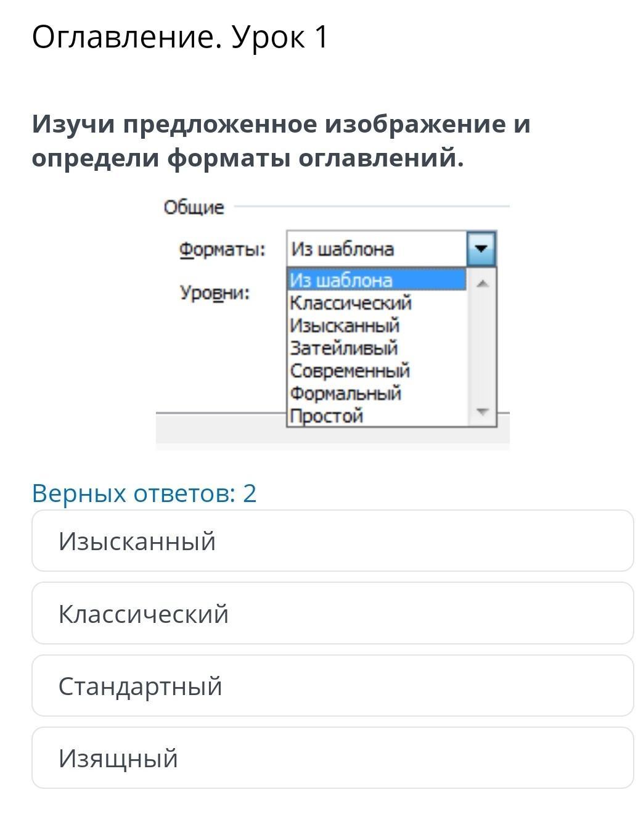Image resolution: width=638 pixels, height=840 pixels.
Task: Click the list scrollbar up arrow
Action: 483,283
